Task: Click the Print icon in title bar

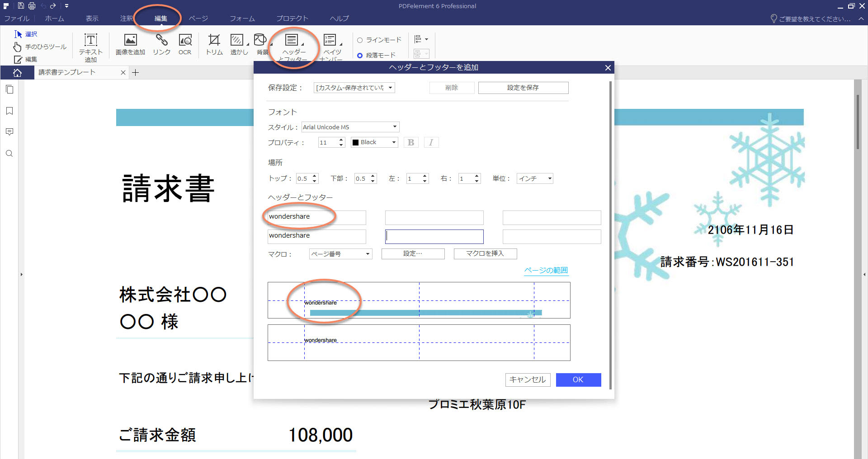Action: pos(32,6)
